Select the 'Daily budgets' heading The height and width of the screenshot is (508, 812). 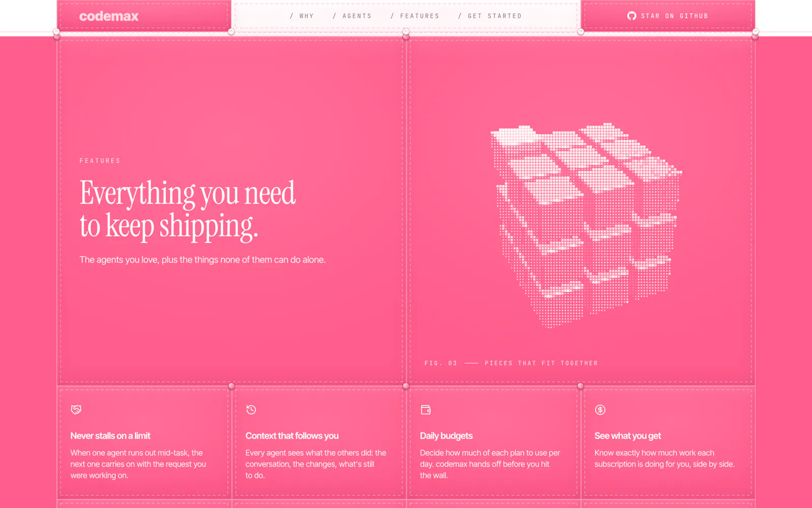click(446, 436)
